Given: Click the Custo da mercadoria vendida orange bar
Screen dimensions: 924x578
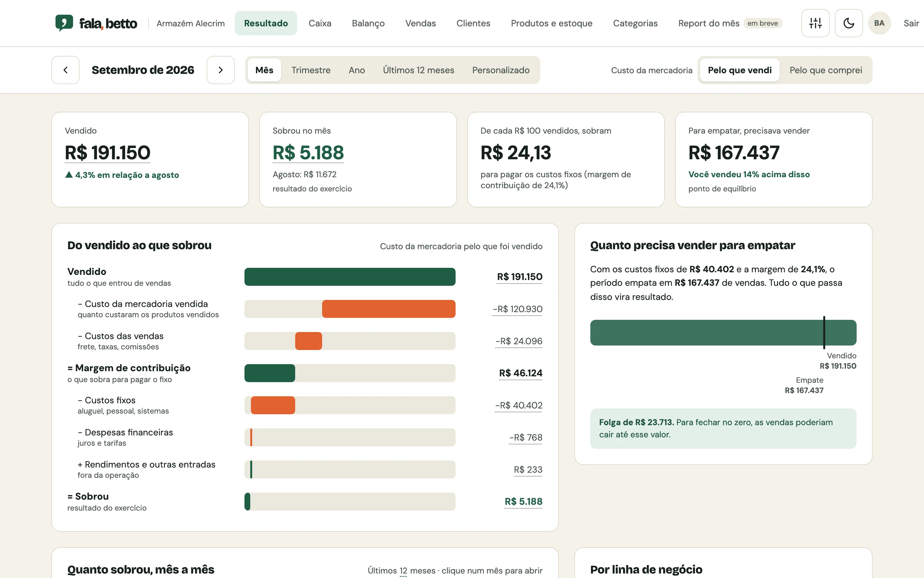Looking at the screenshot, I should point(388,309).
